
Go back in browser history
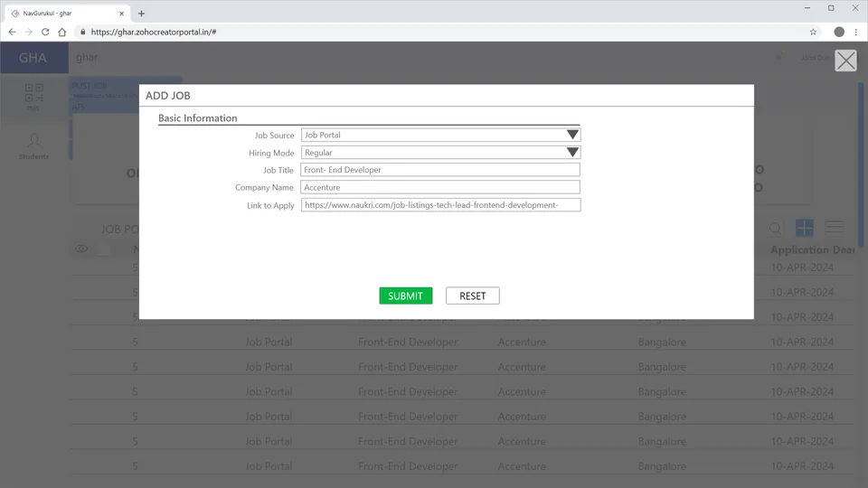point(12,33)
